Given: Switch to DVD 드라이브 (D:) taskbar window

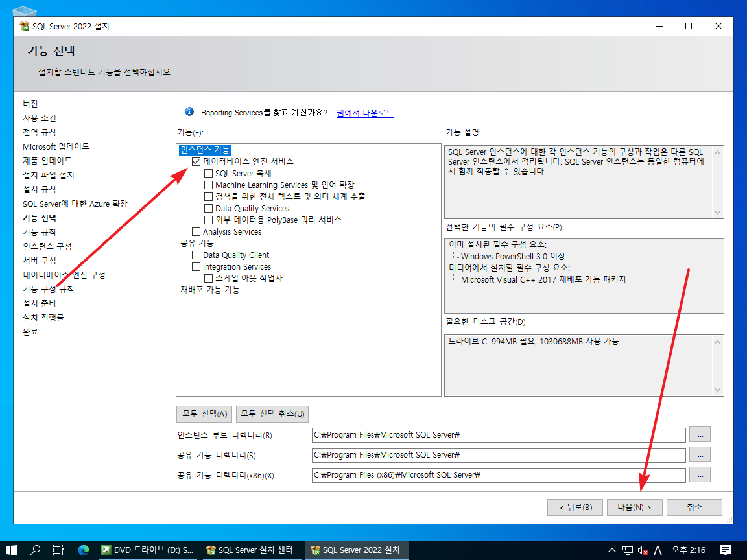Looking at the screenshot, I should pos(147,550).
